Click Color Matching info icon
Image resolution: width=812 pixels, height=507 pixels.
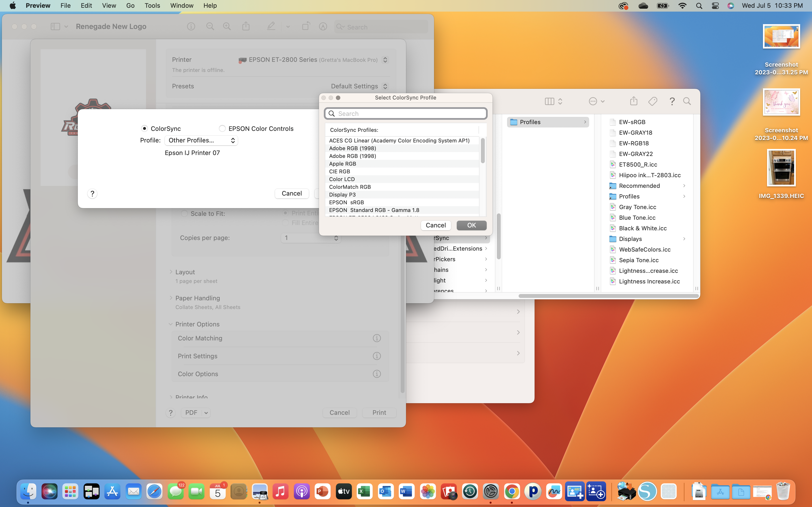point(377,338)
